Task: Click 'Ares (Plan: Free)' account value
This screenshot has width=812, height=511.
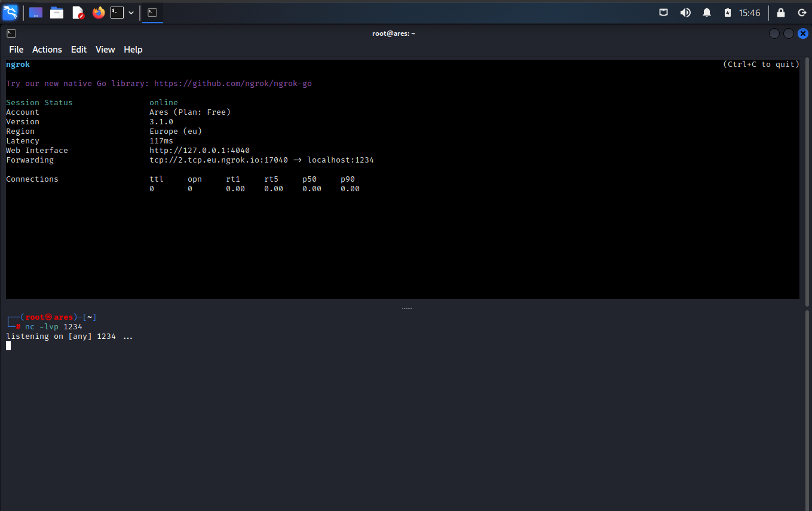Action: [190, 112]
